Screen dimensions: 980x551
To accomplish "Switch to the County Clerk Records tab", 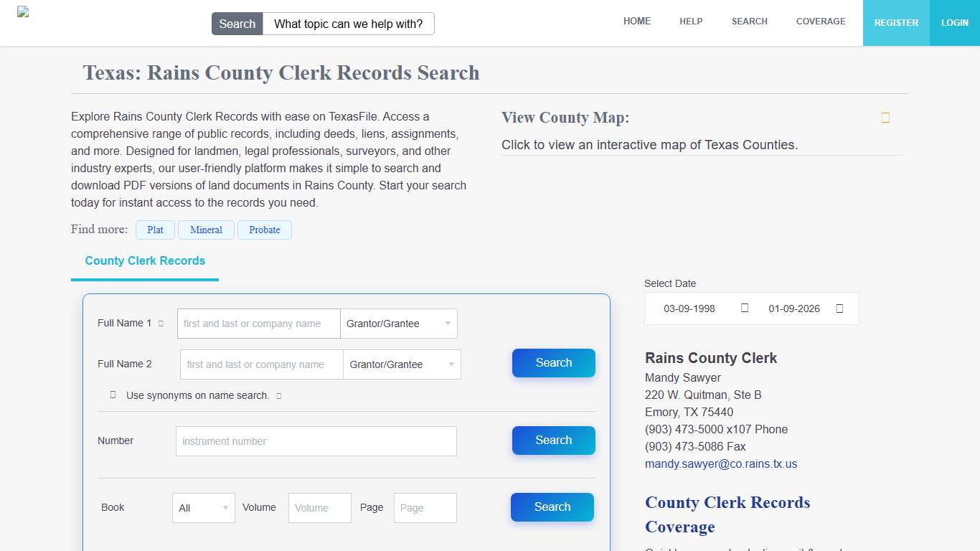I will point(144,260).
